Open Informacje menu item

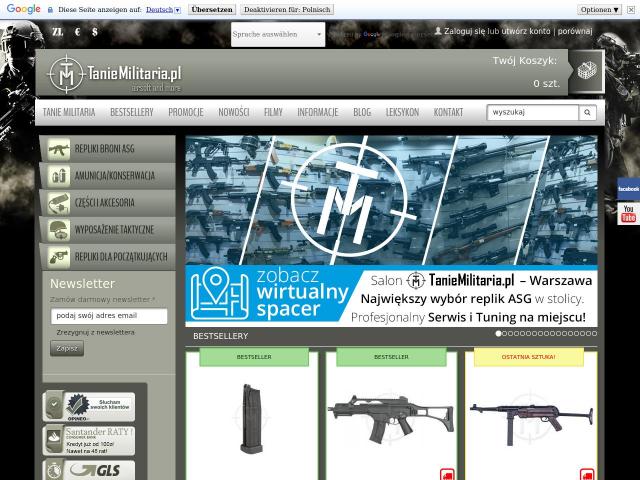click(318, 112)
